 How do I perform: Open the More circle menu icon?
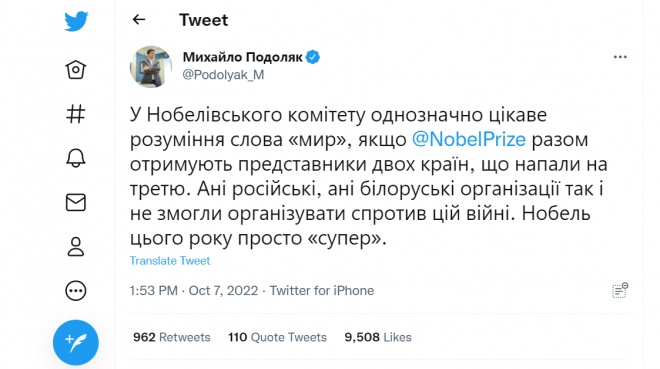[x=76, y=291]
